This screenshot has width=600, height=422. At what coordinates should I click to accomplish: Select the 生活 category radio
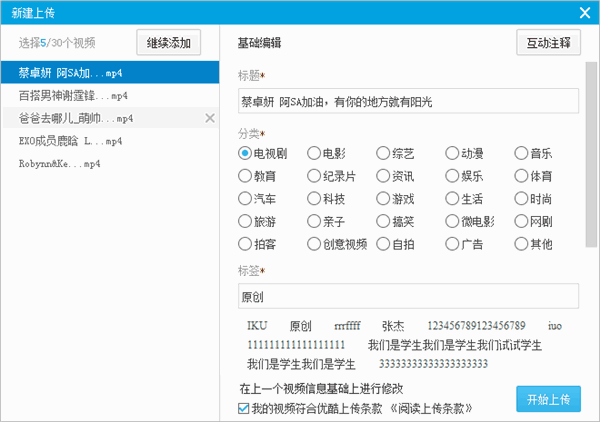452,199
